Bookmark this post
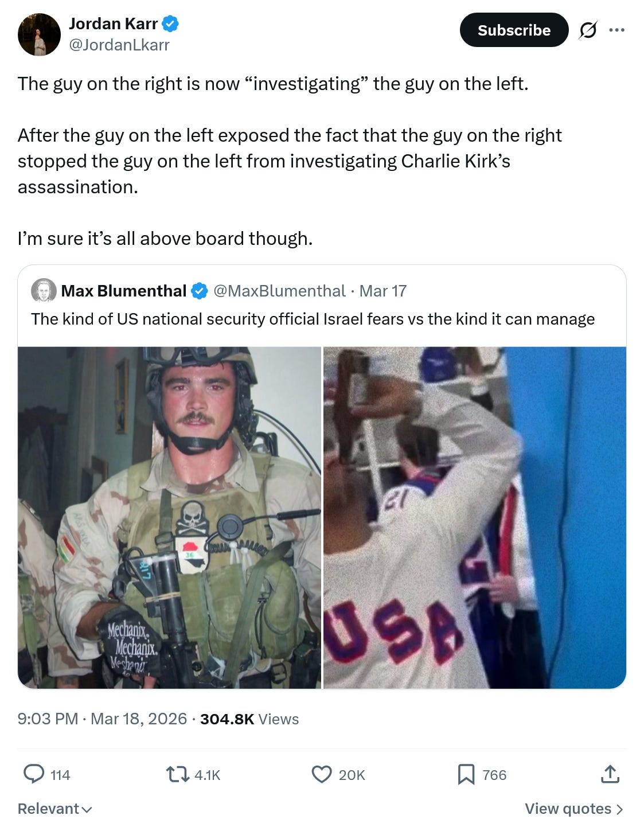Viewport: 644px width, 831px height. point(466,775)
